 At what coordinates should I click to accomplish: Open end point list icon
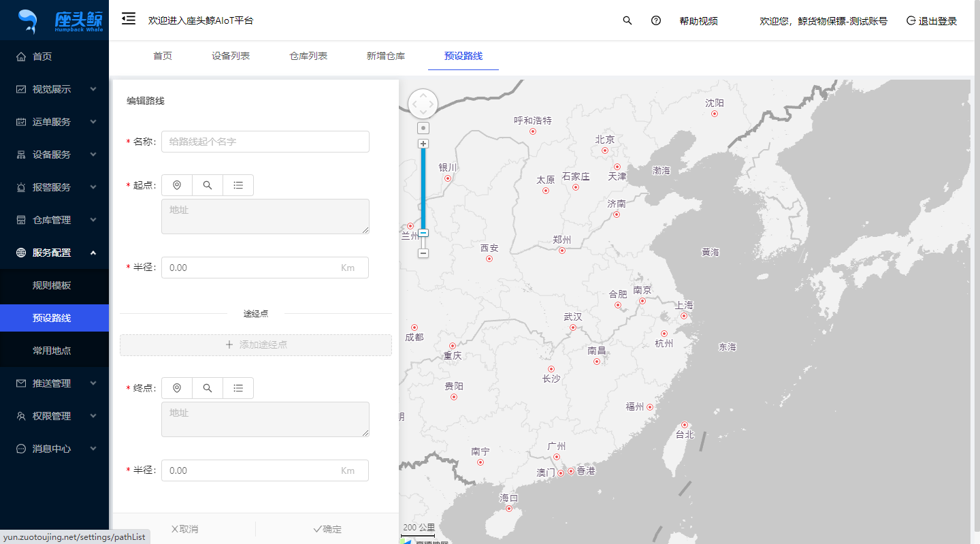click(x=238, y=388)
